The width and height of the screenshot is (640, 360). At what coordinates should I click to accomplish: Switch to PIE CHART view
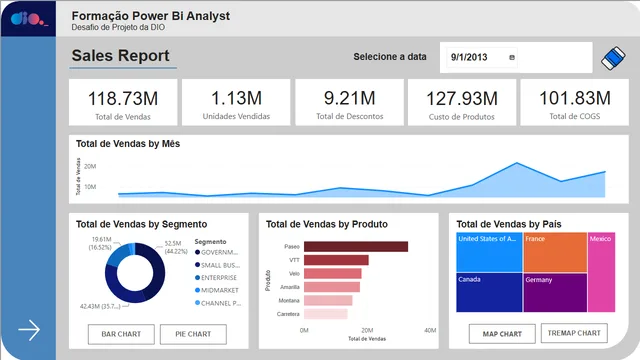[193, 334]
